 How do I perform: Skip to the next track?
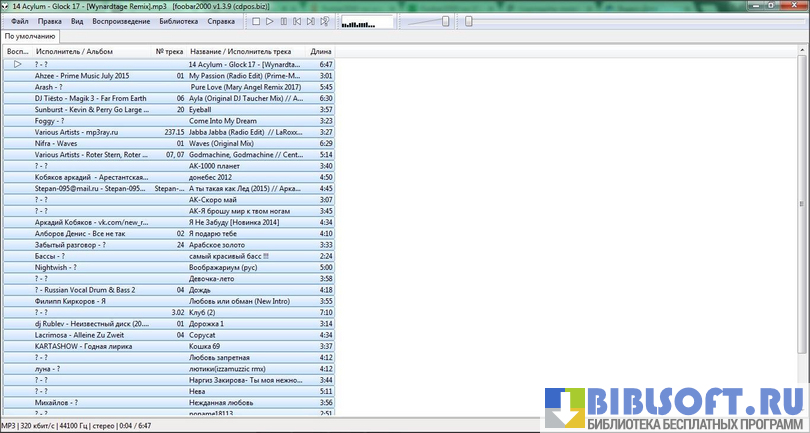[312, 21]
